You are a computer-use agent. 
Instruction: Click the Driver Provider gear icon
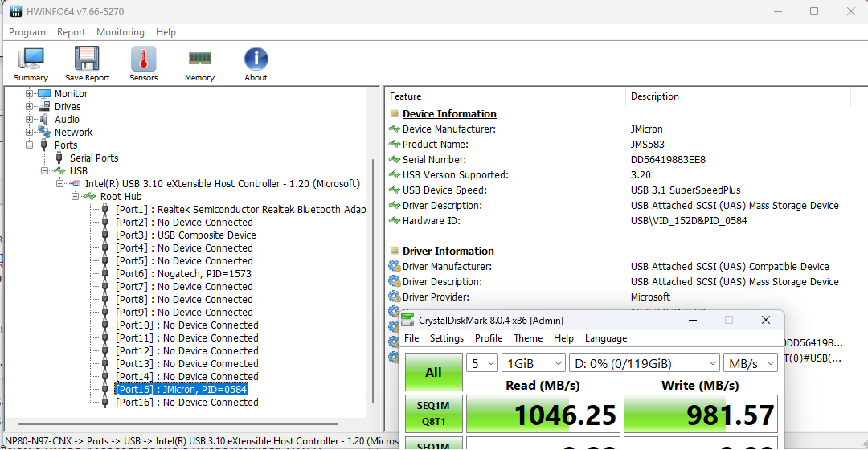394,297
